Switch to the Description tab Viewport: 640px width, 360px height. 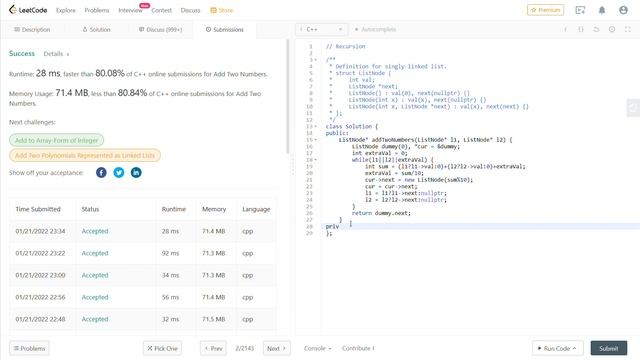tap(32, 29)
